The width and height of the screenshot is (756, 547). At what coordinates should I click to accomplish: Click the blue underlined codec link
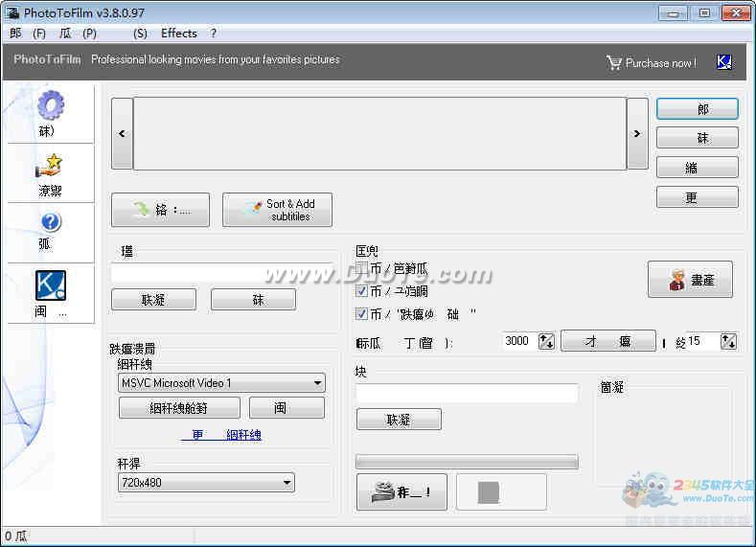tap(221, 435)
